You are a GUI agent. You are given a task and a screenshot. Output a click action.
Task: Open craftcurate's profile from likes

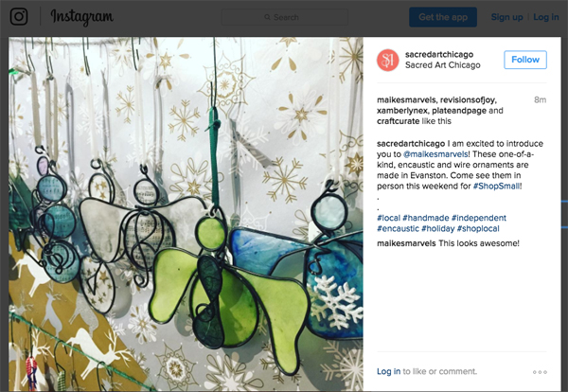(399, 121)
